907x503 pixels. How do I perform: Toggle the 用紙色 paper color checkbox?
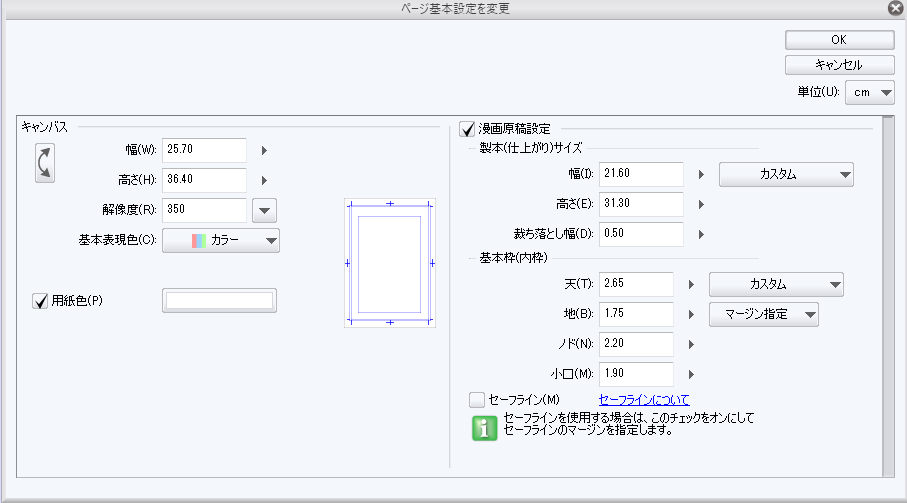pos(41,300)
